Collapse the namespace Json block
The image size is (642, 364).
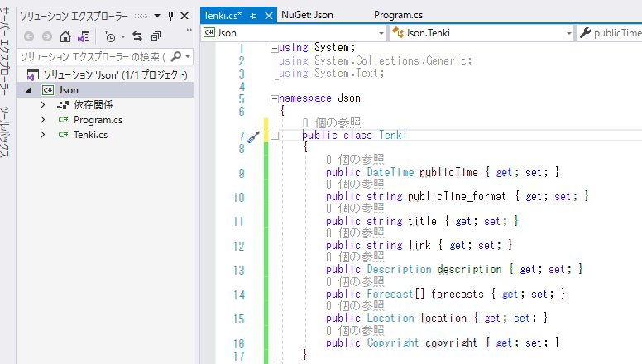[275, 99]
